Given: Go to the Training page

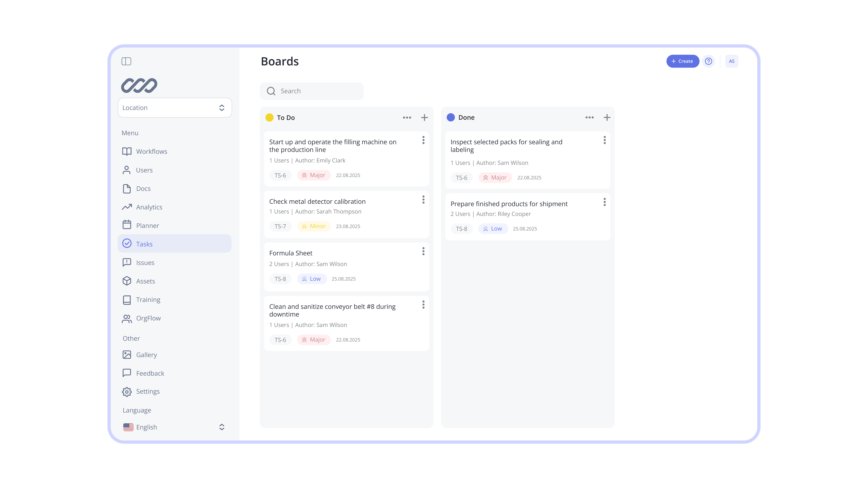Looking at the screenshot, I should 175,300.
